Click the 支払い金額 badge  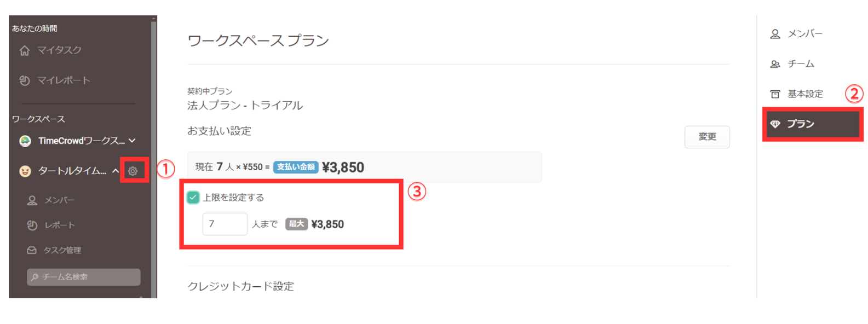point(296,167)
